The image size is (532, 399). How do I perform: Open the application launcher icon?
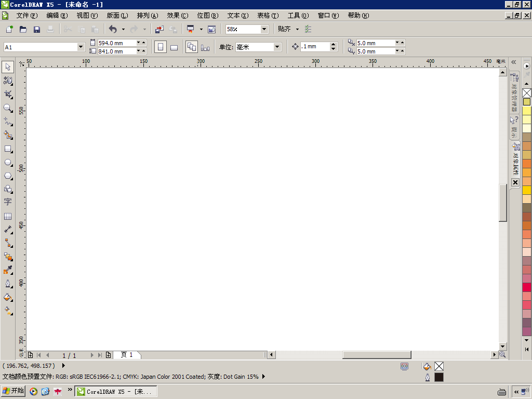click(191, 29)
